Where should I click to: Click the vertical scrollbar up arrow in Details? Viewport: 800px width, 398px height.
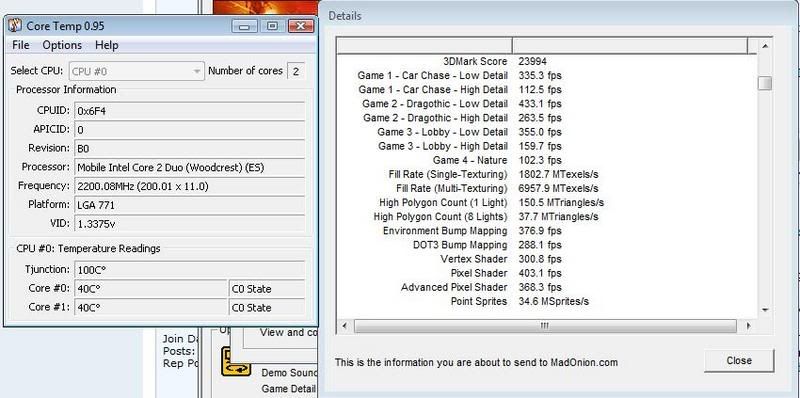(x=765, y=46)
